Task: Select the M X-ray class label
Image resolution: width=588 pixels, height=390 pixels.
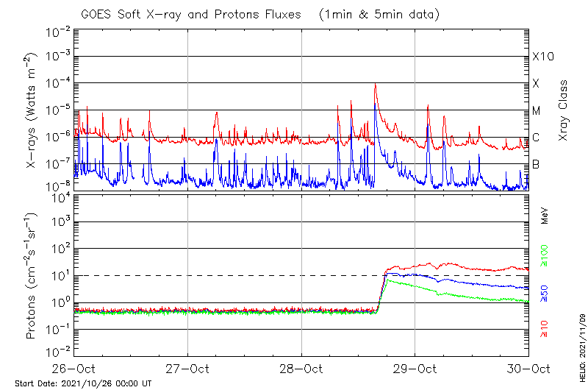Action: [x=537, y=111]
